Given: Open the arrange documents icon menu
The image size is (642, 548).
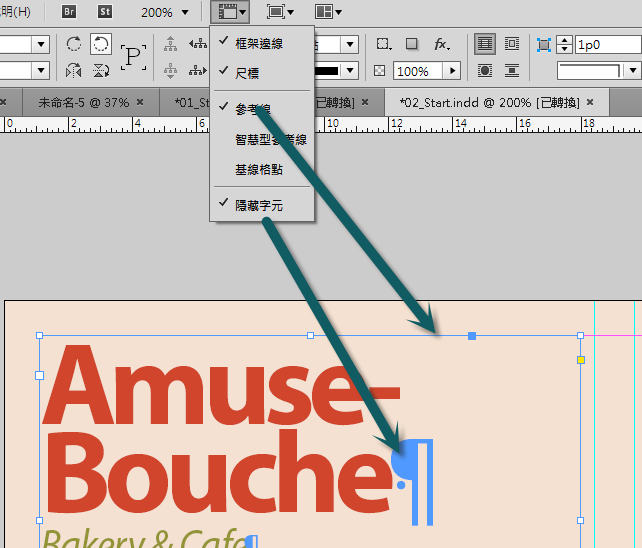Looking at the screenshot, I should tap(328, 12).
